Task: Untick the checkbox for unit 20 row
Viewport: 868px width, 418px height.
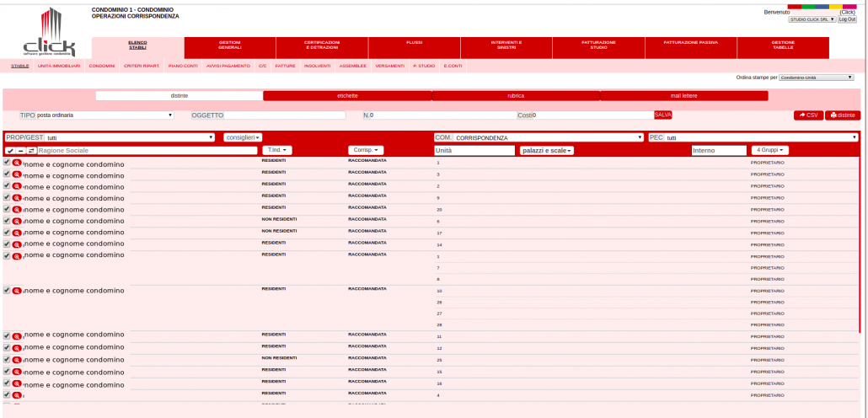Action: pyautogui.click(x=7, y=208)
